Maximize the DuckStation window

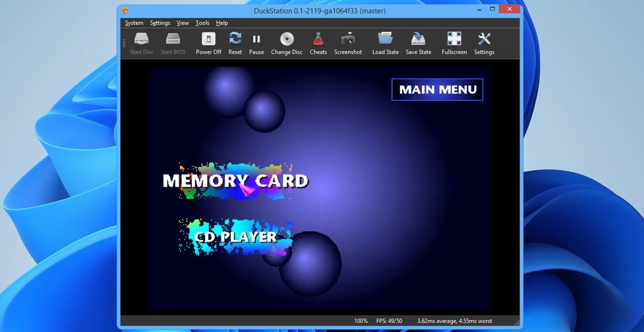pyautogui.click(x=492, y=9)
